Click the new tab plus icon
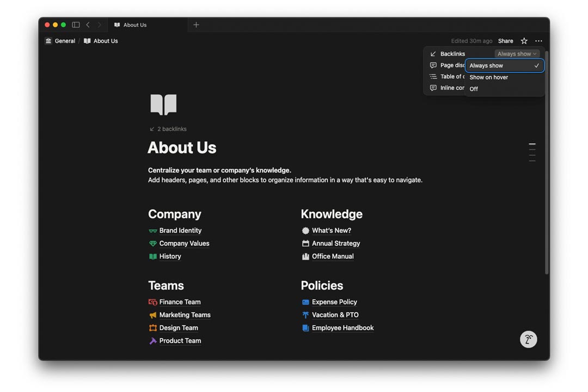 pyautogui.click(x=196, y=25)
